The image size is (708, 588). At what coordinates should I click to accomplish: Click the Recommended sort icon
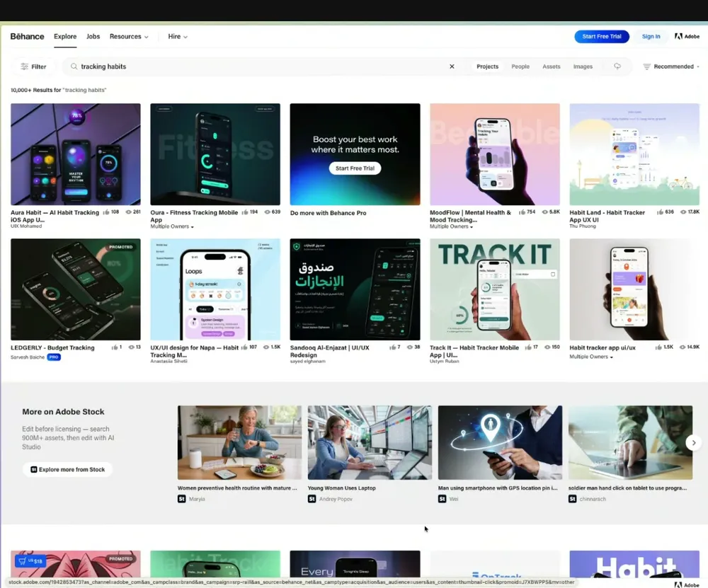pos(646,67)
